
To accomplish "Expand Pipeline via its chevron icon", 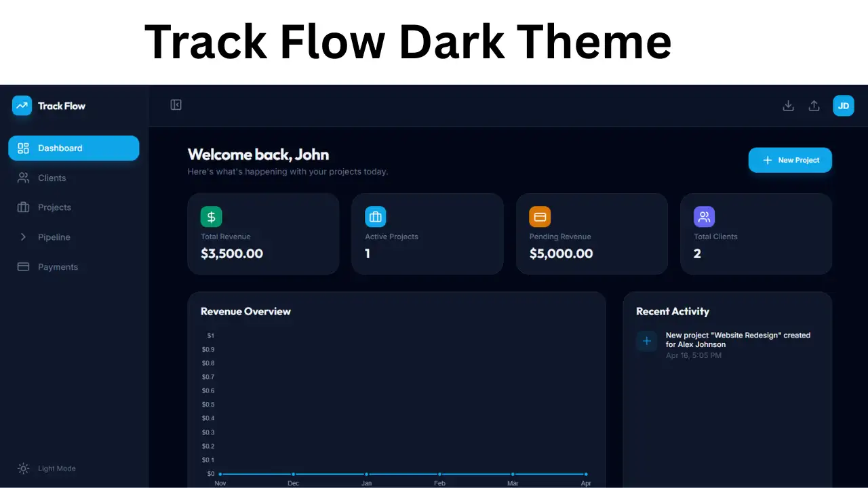I will point(23,237).
